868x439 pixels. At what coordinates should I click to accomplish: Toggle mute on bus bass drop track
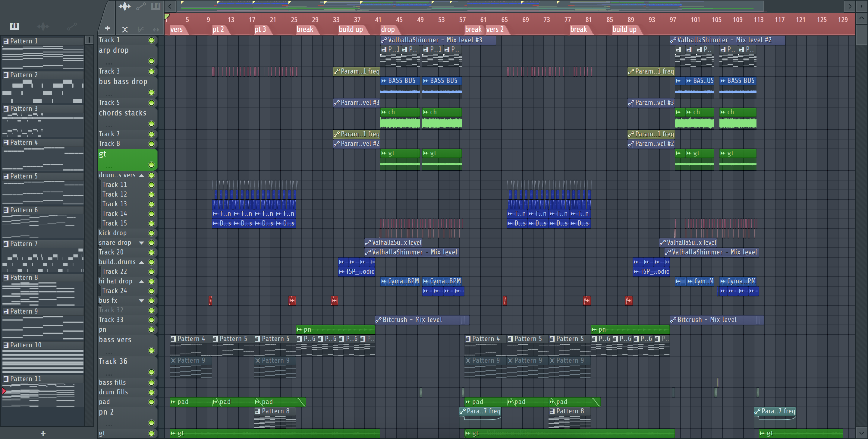pos(151,92)
